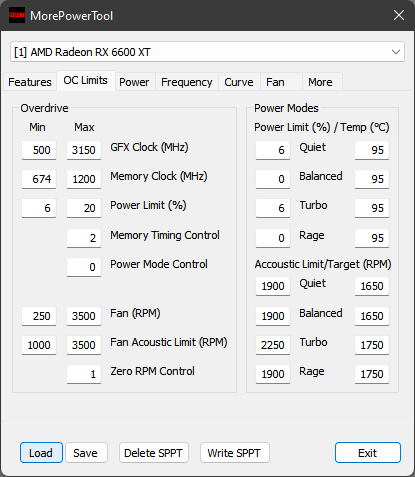Viewport: 415px width, 477px height.
Task: Edit Balanced acoustic target field 1650
Action: click(372, 316)
